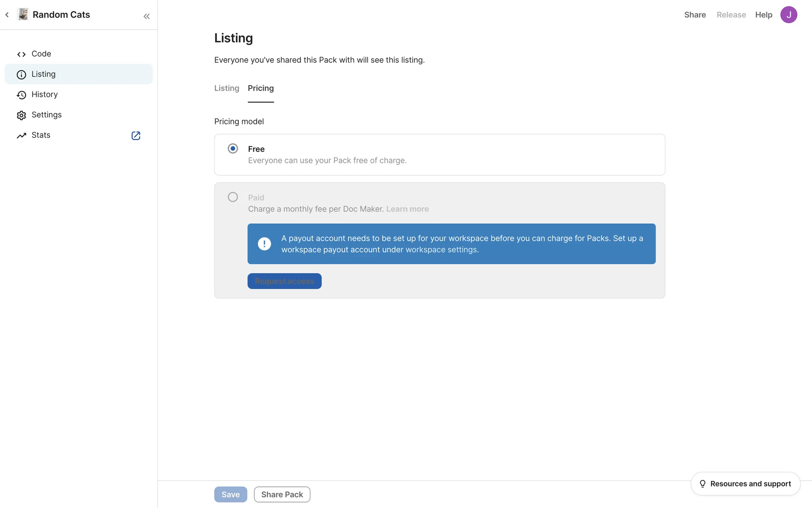
Task: Click the back arrow beside Random Cats
Action: 7,15
